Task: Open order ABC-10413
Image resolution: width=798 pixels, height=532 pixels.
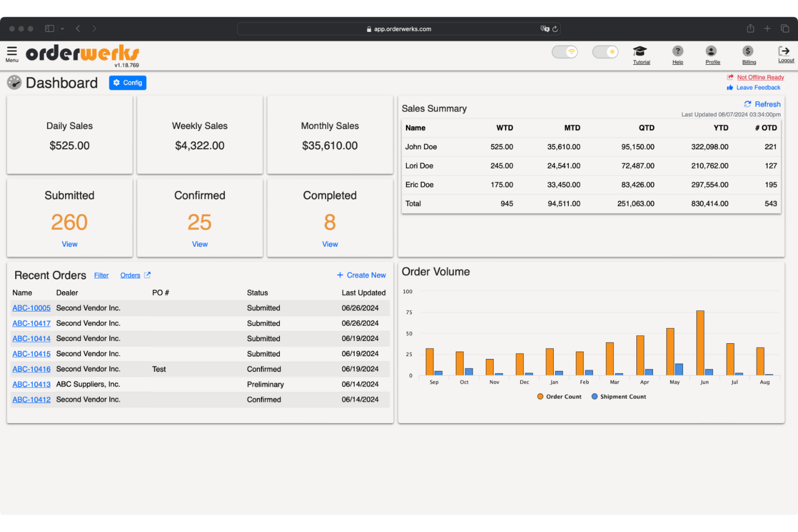Action: coord(31,384)
